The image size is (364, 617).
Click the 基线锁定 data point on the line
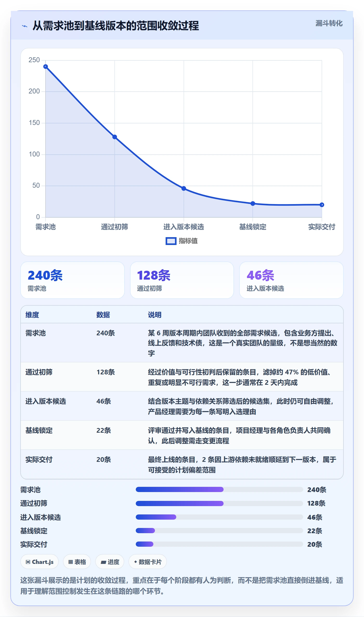click(x=253, y=204)
